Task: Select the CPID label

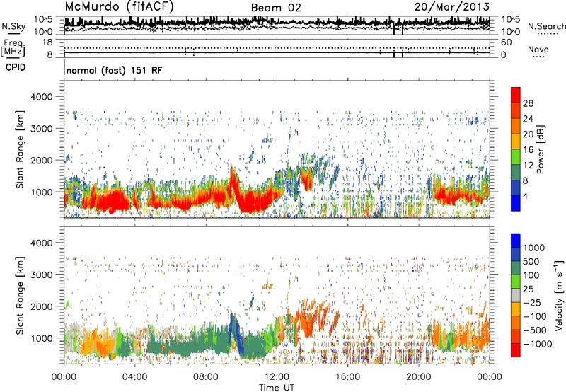Action: 16,67
